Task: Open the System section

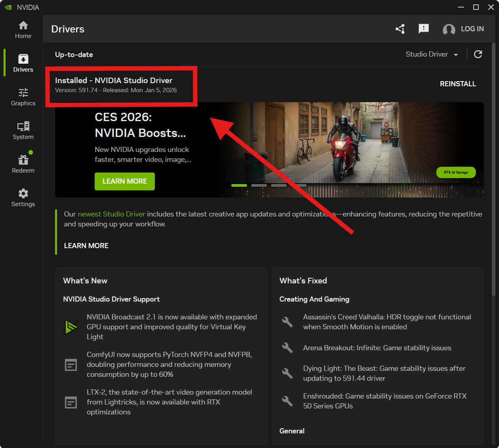Action: [23, 131]
